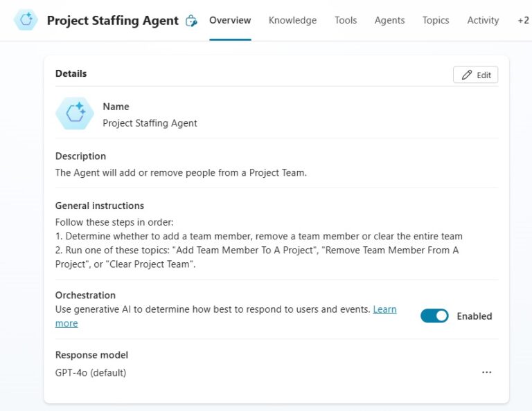This screenshot has height=411, width=532.
Task: Click the GPT-4o (default) model text
Action: point(91,373)
